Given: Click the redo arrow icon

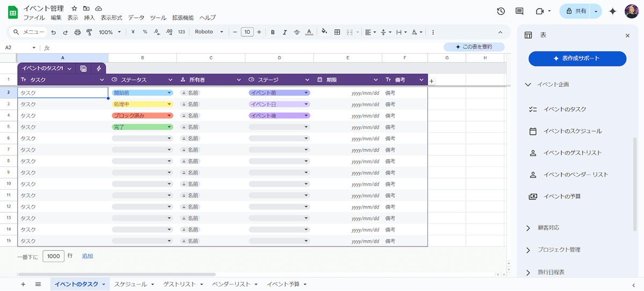Looking at the screenshot, I should (65, 32).
